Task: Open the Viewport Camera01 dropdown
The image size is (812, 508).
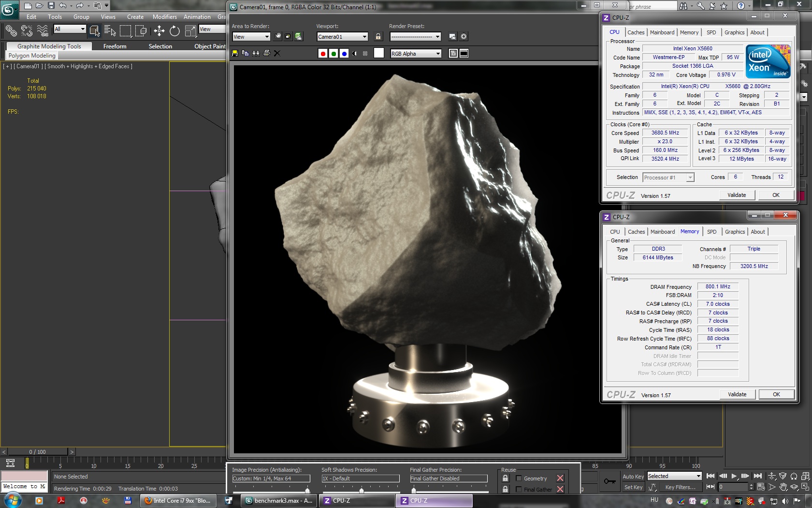Action: tap(342, 37)
